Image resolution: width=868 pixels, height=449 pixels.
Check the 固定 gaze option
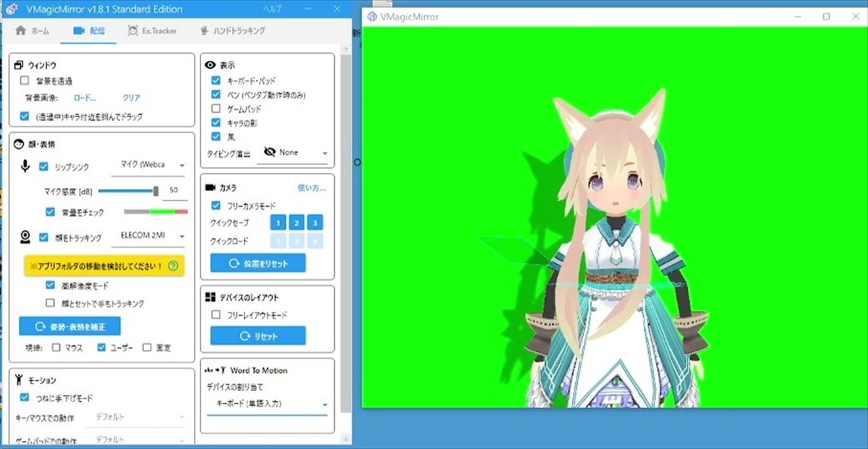pos(147,347)
